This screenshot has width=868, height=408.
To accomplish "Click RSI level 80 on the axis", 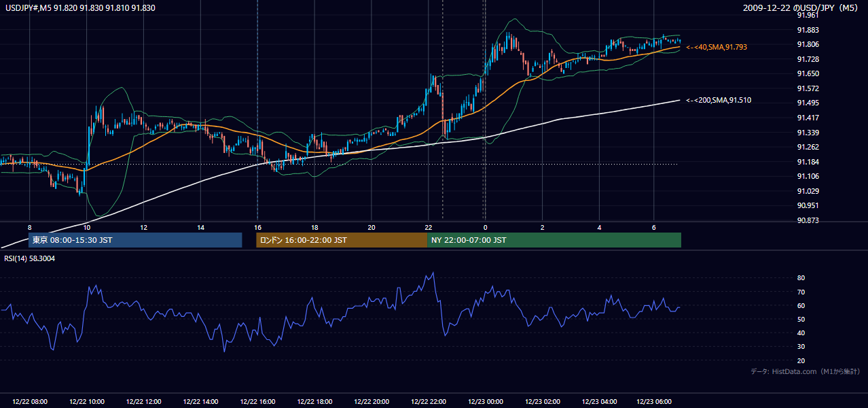I will pyautogui.click(x=801, y=278).
